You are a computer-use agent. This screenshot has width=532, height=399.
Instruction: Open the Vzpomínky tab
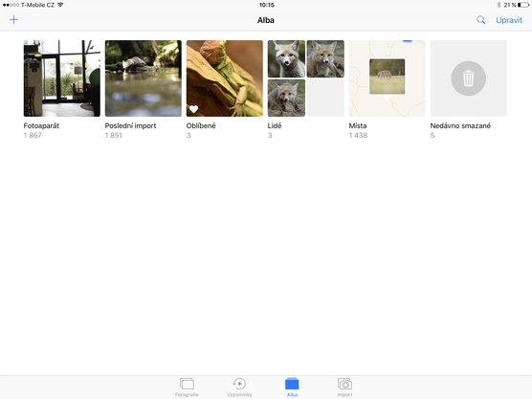point(239,388)
